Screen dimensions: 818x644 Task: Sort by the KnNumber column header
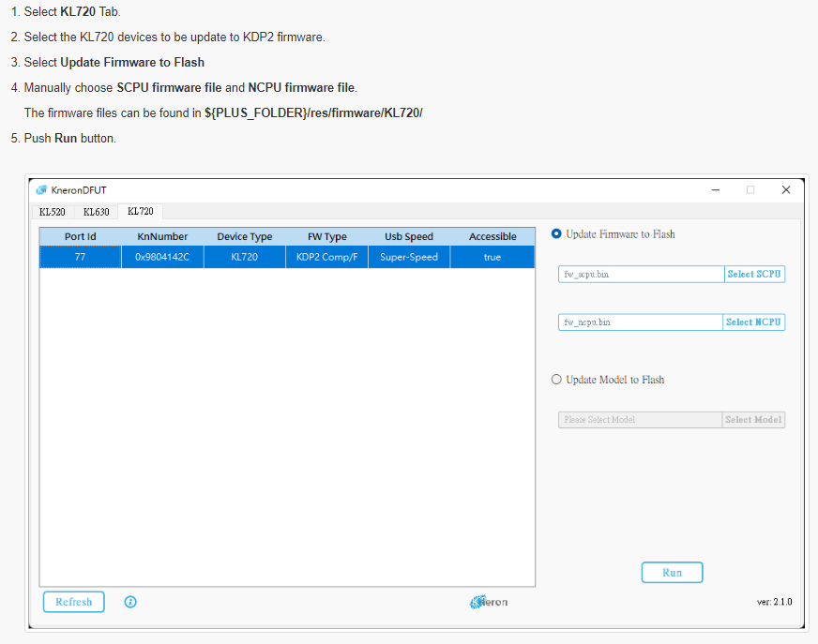[x=162, y=236]
